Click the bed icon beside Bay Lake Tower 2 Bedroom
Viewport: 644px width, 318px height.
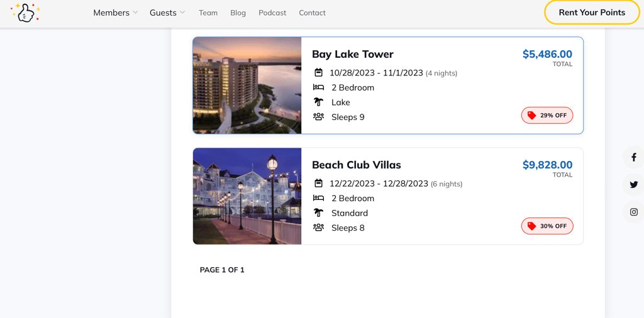318,87
